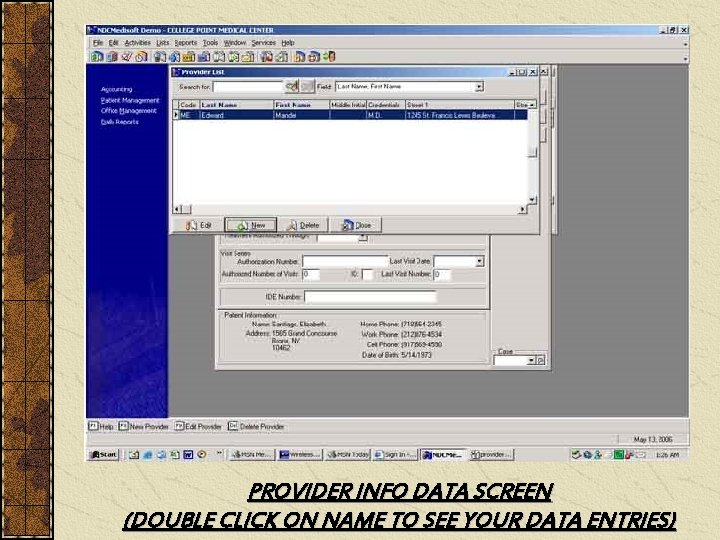
Task: Select the Mandel first name cell
Action: (x=302, y=115)
